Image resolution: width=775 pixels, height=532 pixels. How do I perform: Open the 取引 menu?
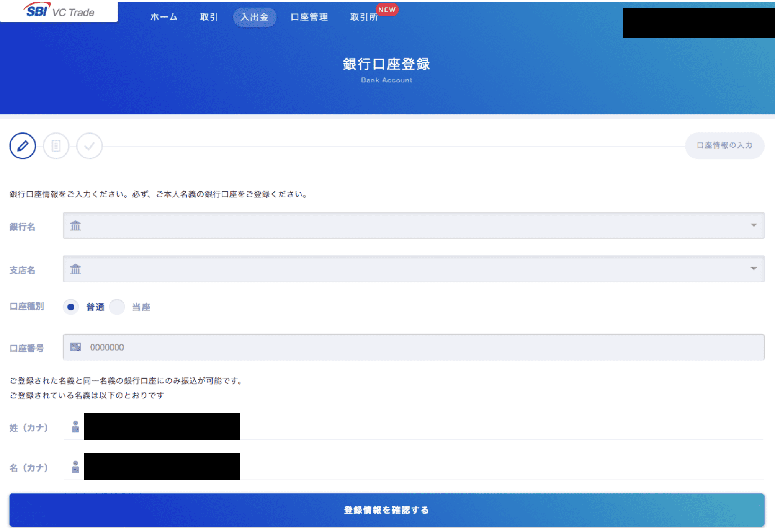click(x=209, y=17)
